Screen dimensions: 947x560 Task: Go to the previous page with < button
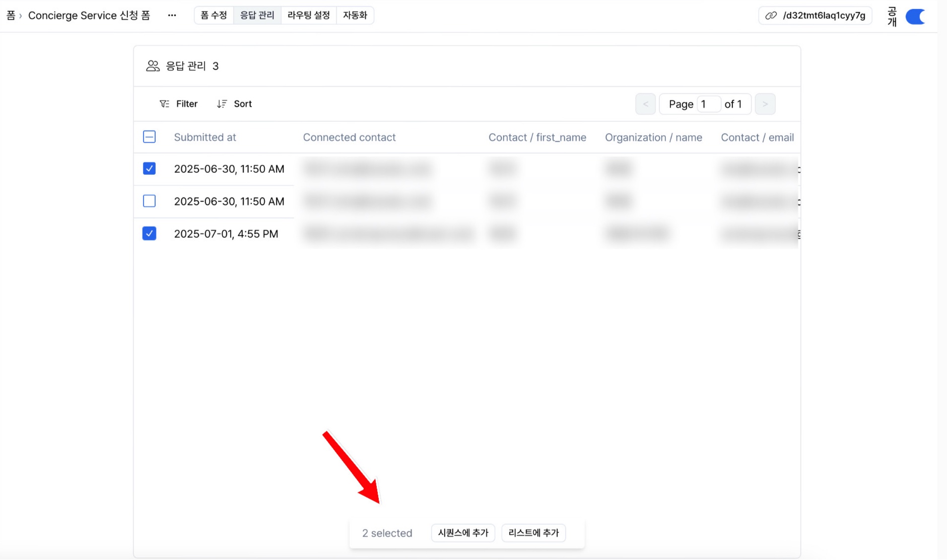(x=645, y=104)
